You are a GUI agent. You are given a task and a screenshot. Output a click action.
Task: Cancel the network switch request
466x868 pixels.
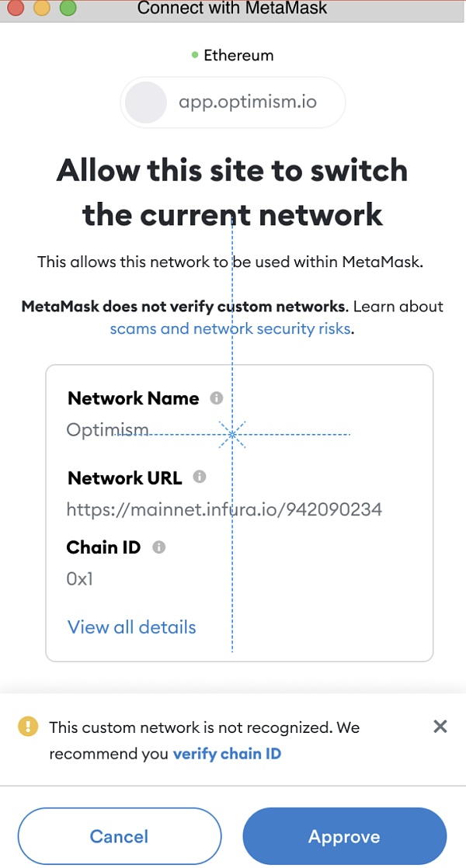119,837
